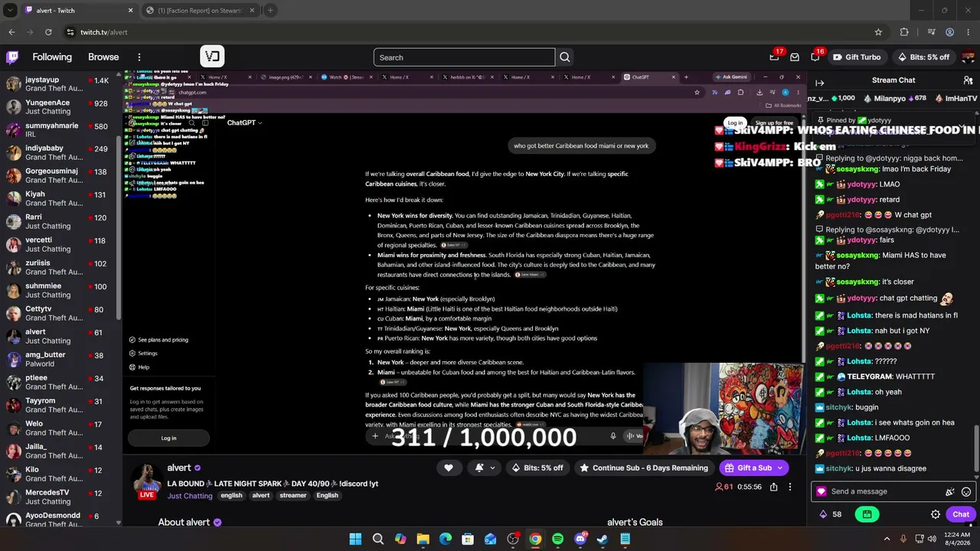
Task: Open the Windows Start menu
Action: 355,540
